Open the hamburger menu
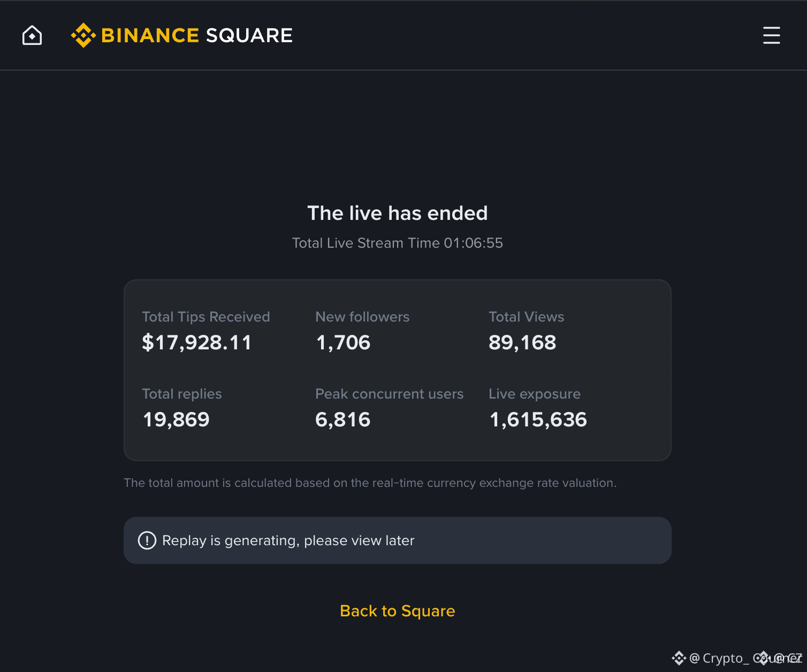Image resolution: width=807 pixels, height=672 pixels. click(x=771, y=35)
